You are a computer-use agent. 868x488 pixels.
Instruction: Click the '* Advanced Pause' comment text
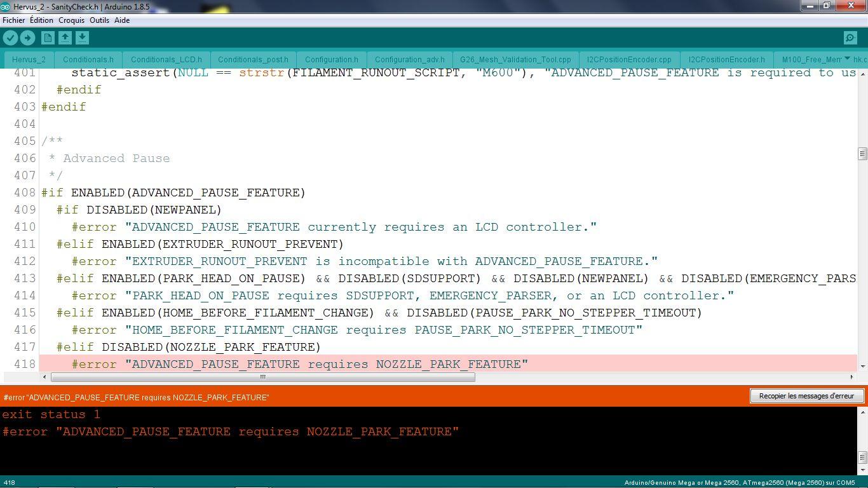click(109, 158)
